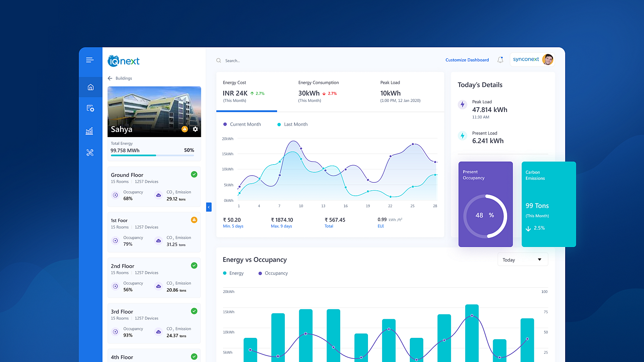Viewport: 644px width, 362px height.
Task: Select the Peak Load tab
Action: [400, 92]
